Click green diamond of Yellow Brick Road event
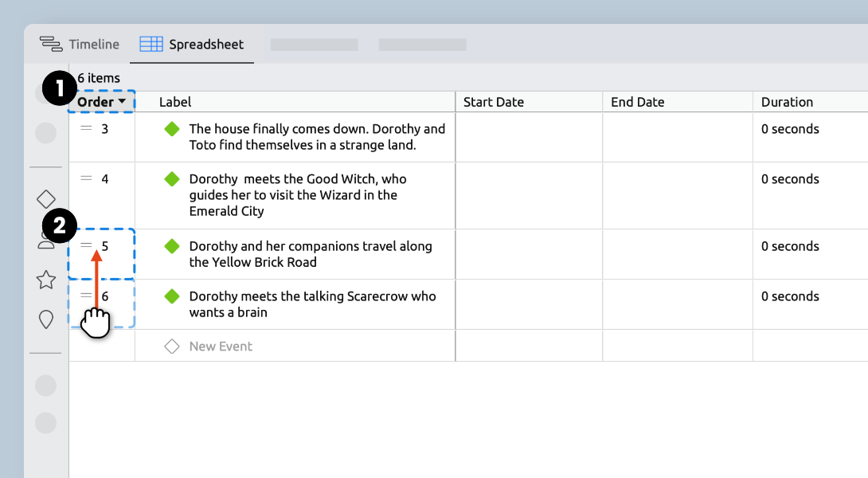 (x=172, y=246)
